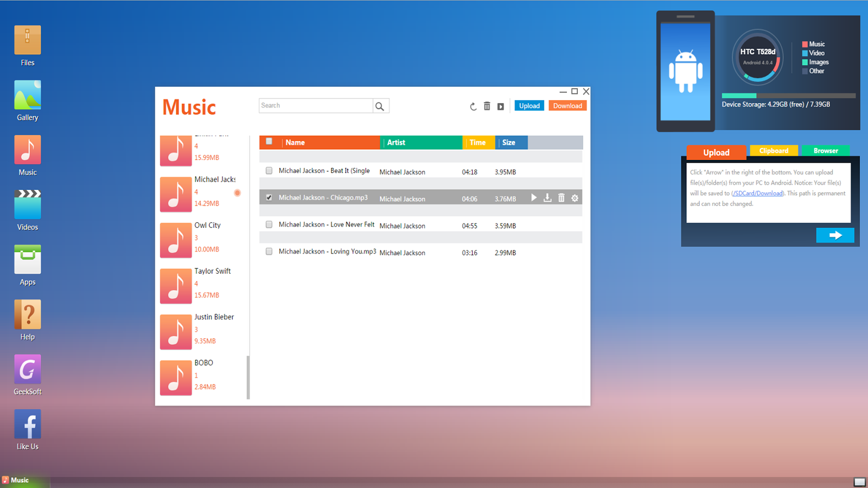
Task: Click the magnifier search icon
Action: pos(380,106)
